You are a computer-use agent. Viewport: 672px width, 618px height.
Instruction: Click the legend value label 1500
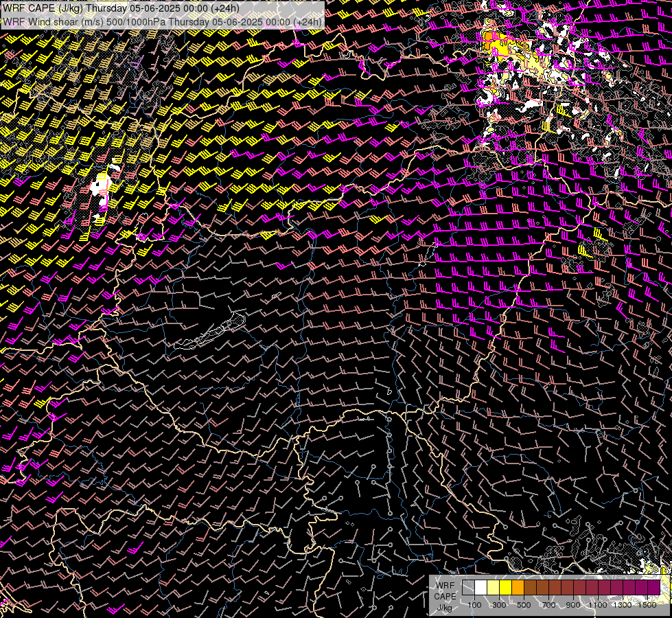(647, 605)
